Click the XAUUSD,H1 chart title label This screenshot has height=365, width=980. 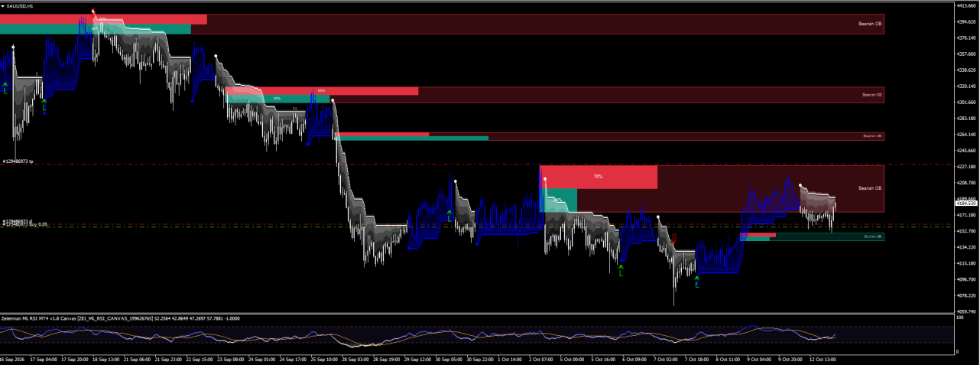tap(20, 5)
